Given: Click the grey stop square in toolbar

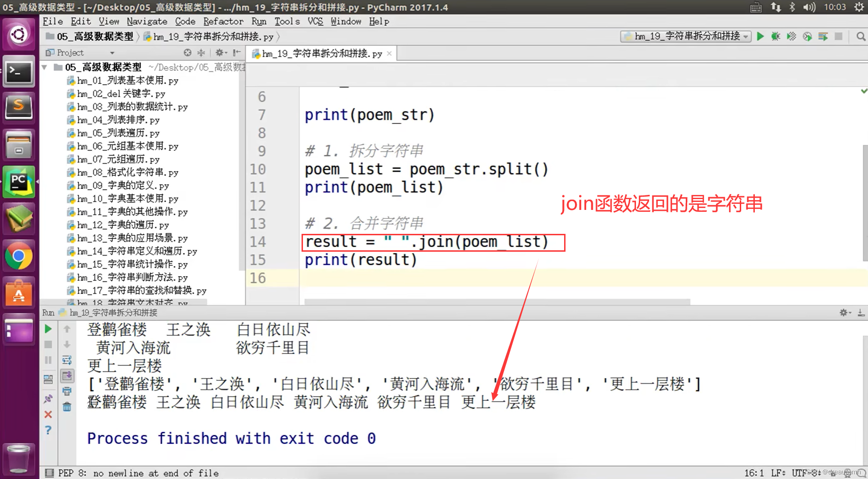Looking at the screenshot, I should tap(838, 36).
